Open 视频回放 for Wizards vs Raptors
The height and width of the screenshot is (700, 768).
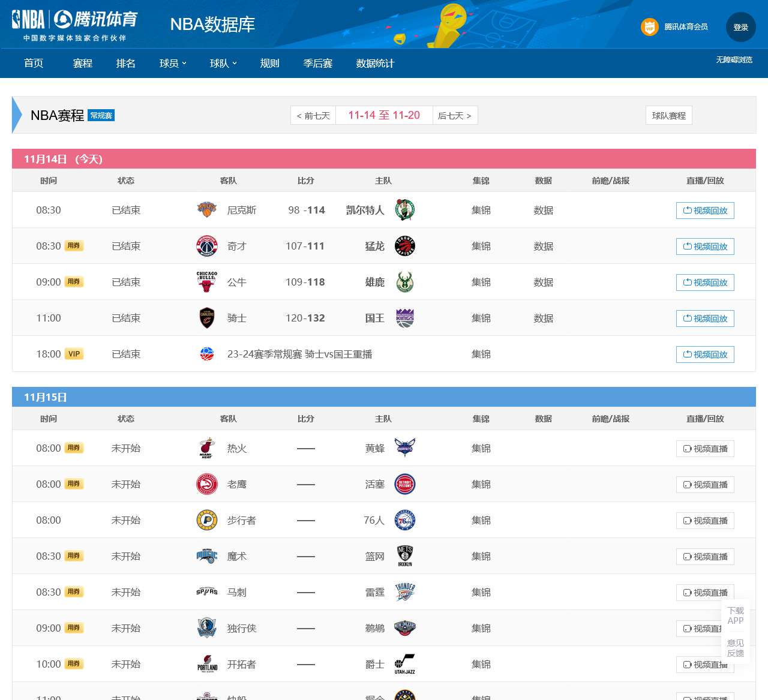click(705, 247)
